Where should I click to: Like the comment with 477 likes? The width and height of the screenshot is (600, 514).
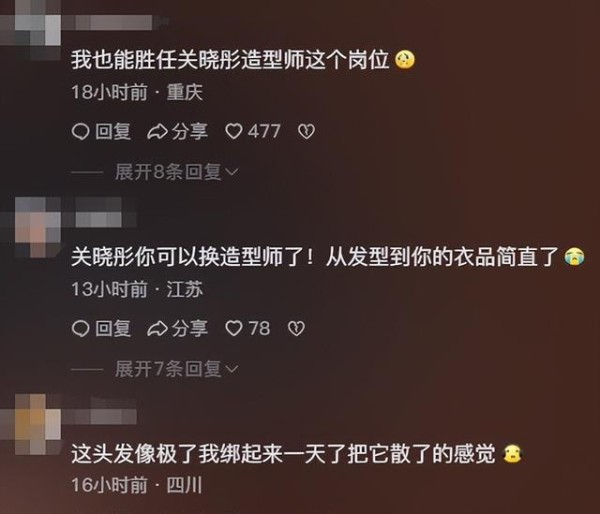click(x=233, y=132)
